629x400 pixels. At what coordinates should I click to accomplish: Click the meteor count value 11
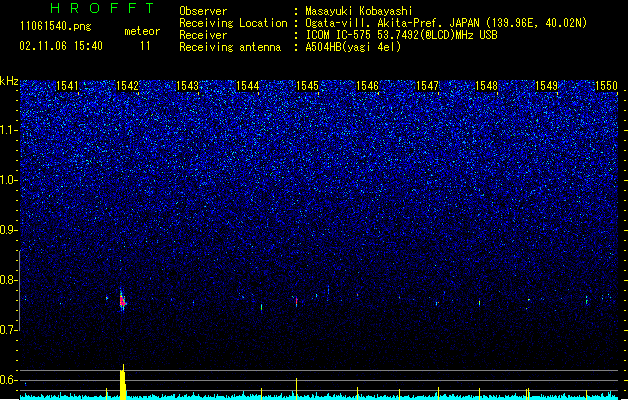[145, 46]
